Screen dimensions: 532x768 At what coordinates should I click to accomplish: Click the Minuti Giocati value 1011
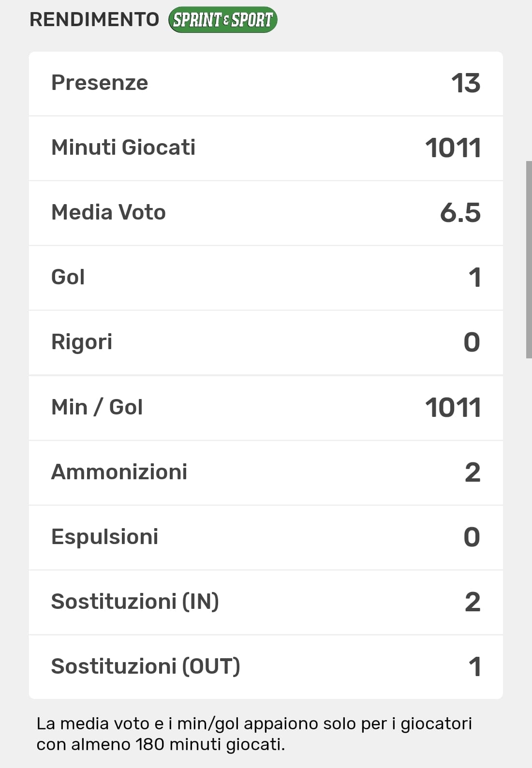click(x=453, y=148)
